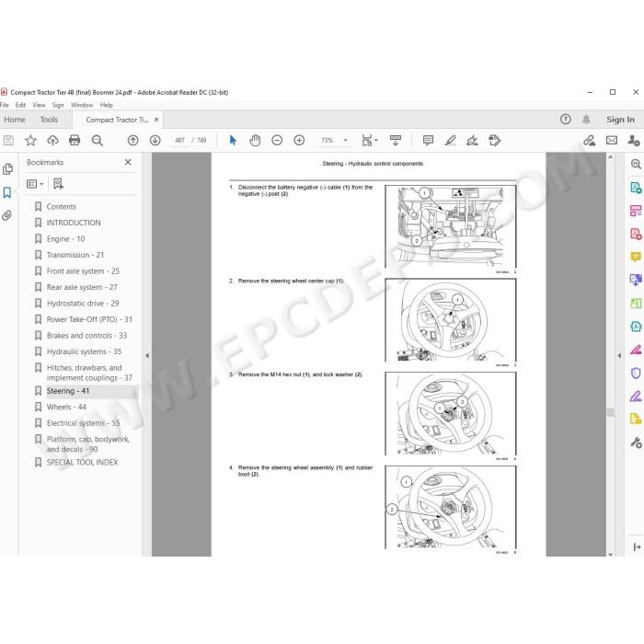Show page thumbnails panel
This screenshot has height=644, width=644.
coord(7,168)
